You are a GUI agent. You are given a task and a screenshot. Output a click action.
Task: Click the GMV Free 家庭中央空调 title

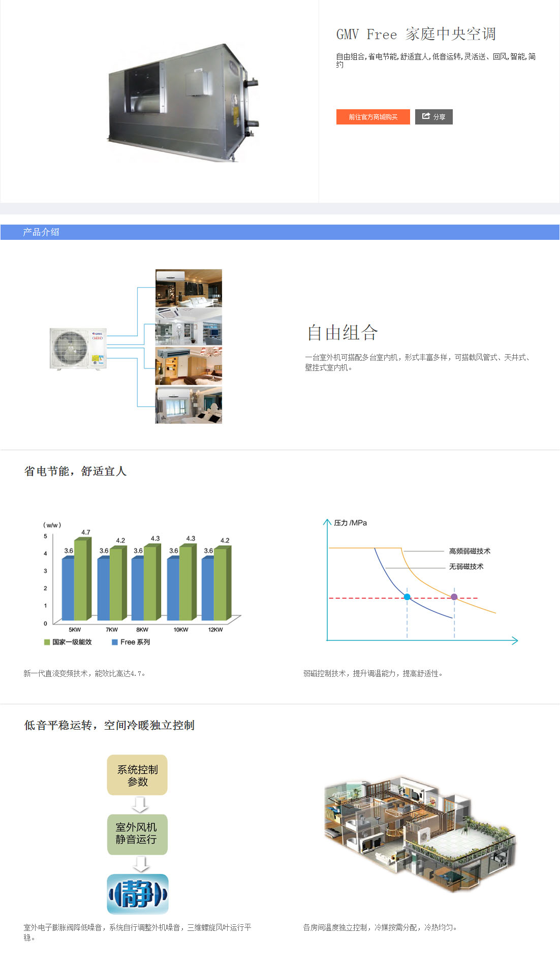pos(416,34)
